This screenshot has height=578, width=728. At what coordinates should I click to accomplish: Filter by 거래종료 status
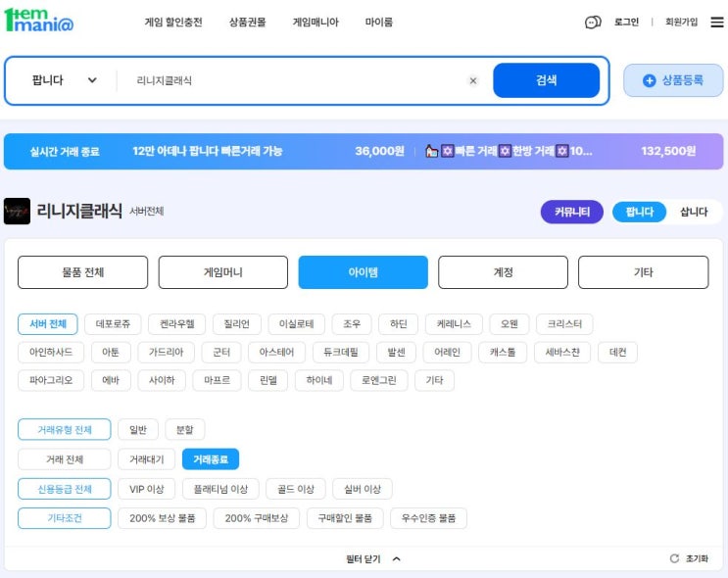(x=211, y=459)
